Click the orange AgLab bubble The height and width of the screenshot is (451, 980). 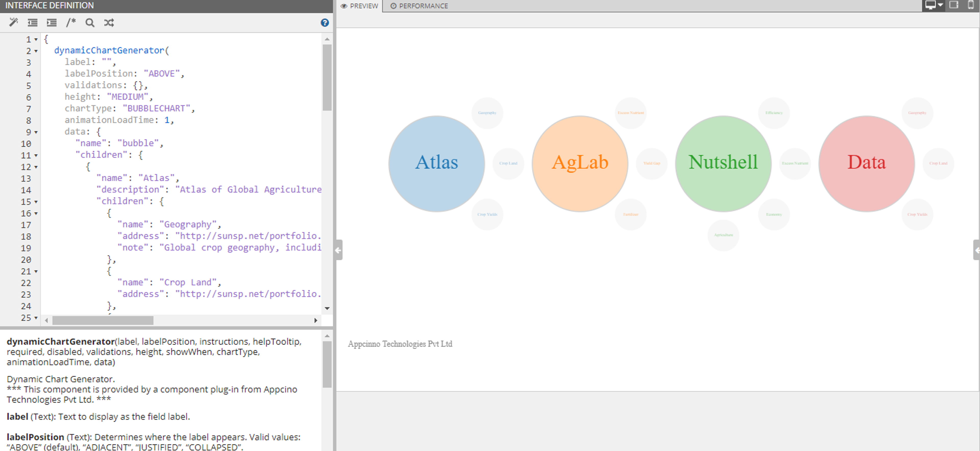tap(580, 164)
